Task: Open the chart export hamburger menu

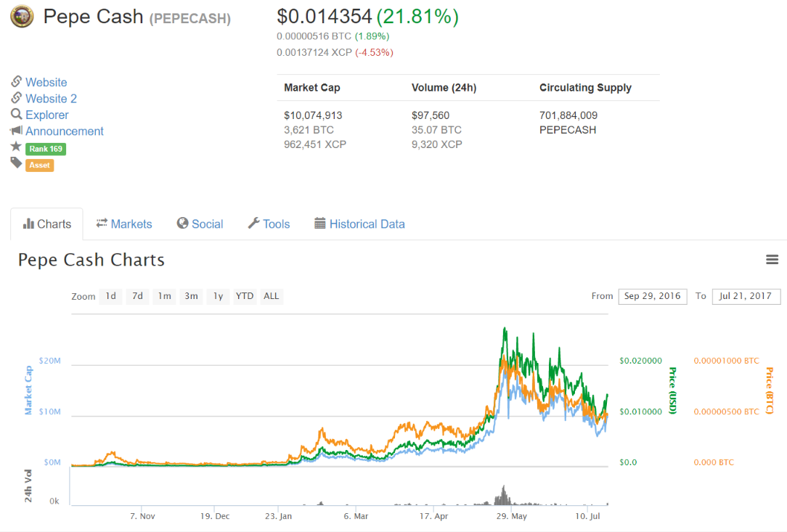Action: 772,259
